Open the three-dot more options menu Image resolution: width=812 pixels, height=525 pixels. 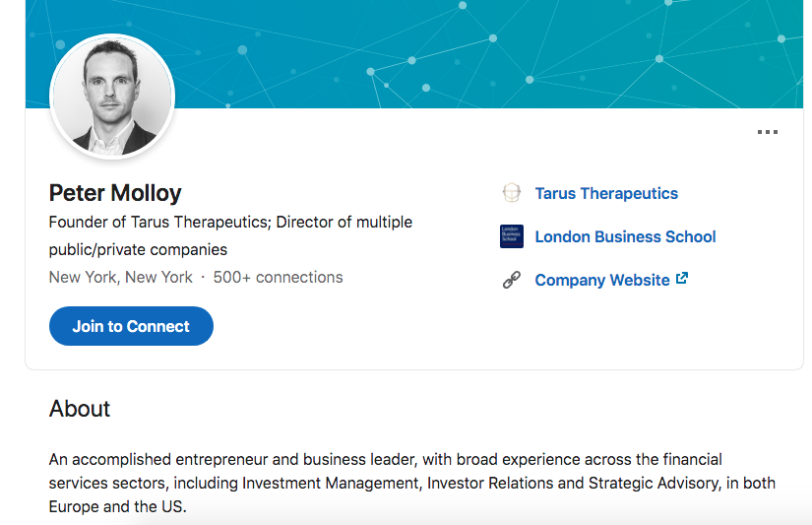(767, 132)
